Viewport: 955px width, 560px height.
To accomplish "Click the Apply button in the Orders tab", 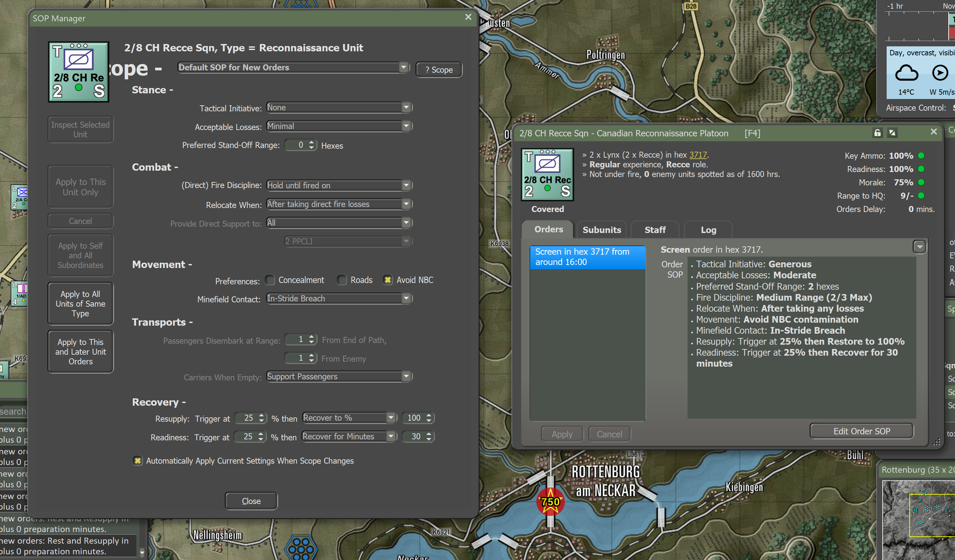I will pos(562,434).
